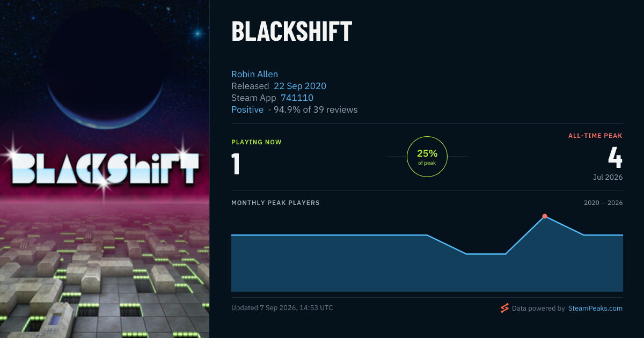
Task: Click the BLACKSHIFT page title heading
Action: [x=291, y=32]
